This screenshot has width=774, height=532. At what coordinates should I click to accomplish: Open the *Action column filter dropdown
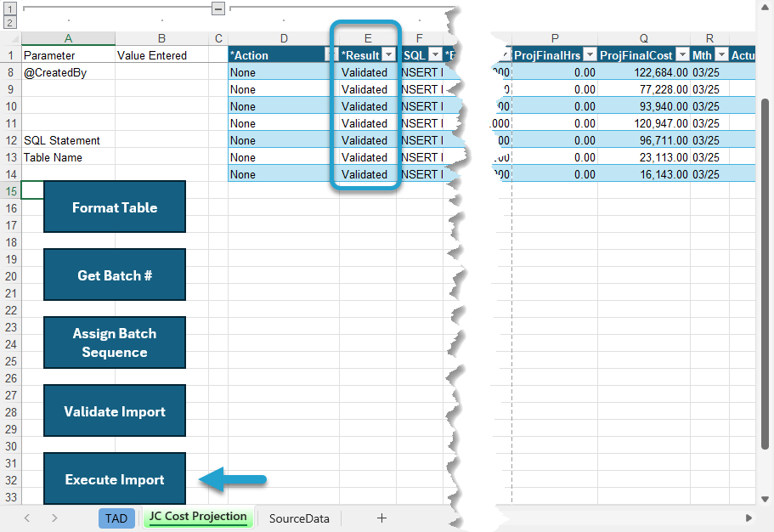point(331,54)
